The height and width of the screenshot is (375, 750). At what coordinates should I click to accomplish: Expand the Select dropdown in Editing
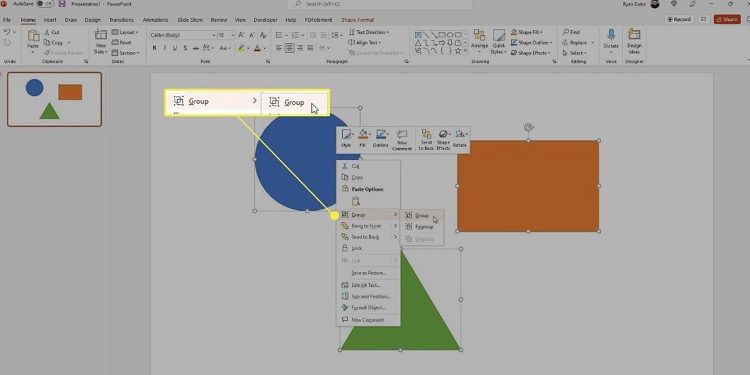(574, 53)
